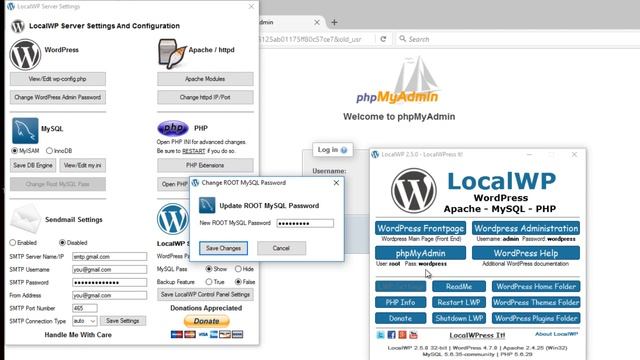Choose Hide for MySQL Pass

[238, 269]
